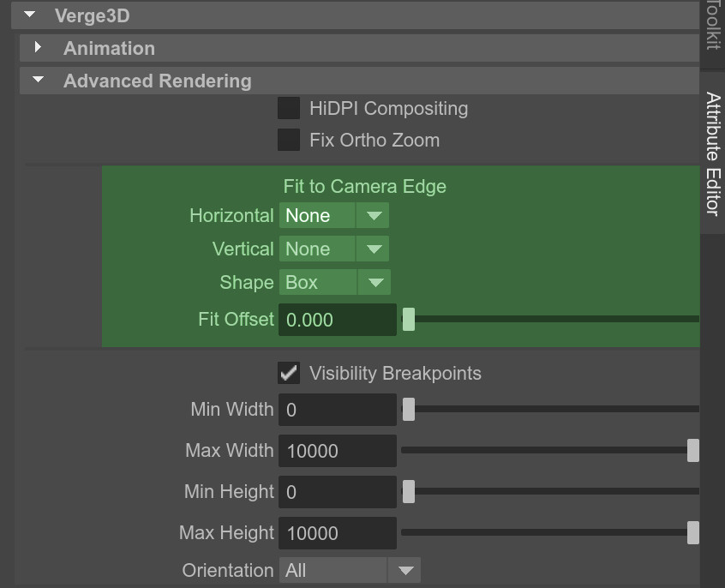Click the Fit Offset label
Screen dimensions: 725x588
pyautogui.click(x=237, y=319)
